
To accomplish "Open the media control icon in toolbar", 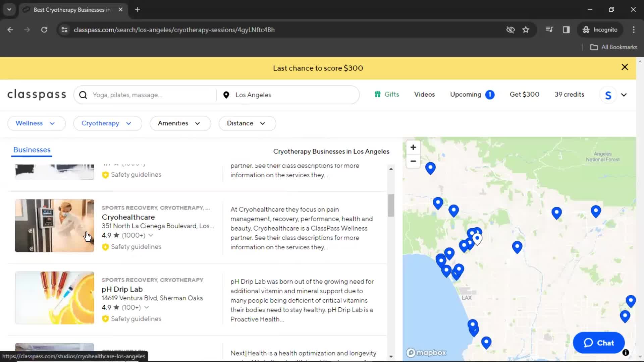I will [549, 30].
